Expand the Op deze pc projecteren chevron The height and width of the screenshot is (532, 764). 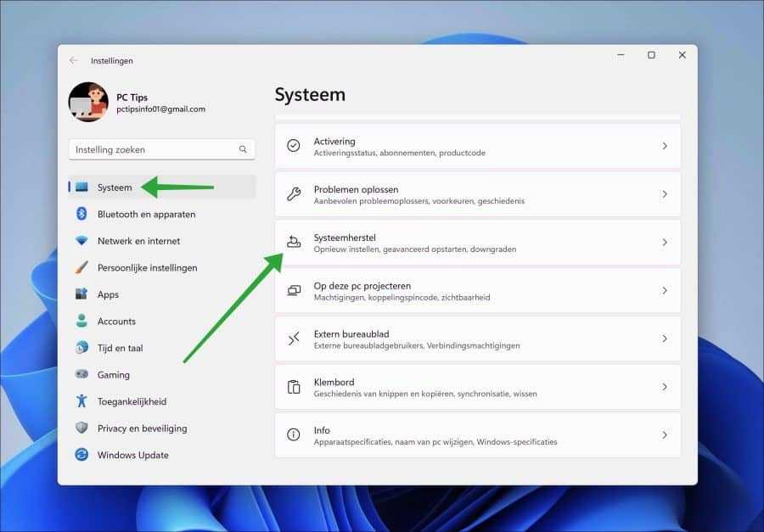coord(665,290)
